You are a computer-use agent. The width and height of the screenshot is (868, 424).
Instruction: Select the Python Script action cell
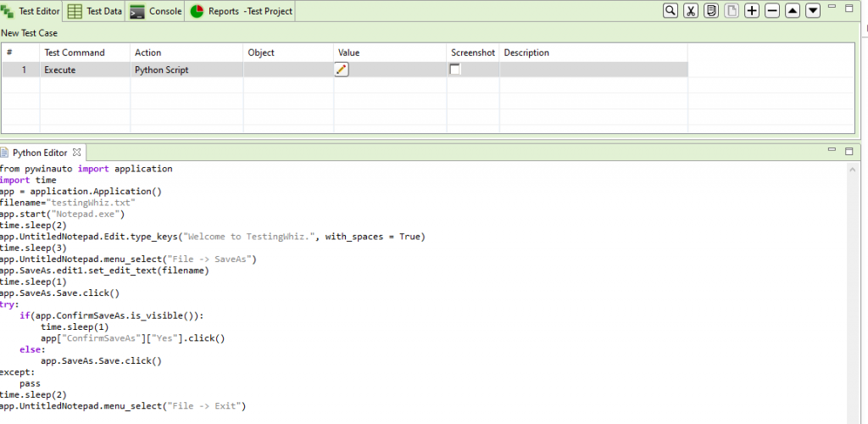pos(187,70)
